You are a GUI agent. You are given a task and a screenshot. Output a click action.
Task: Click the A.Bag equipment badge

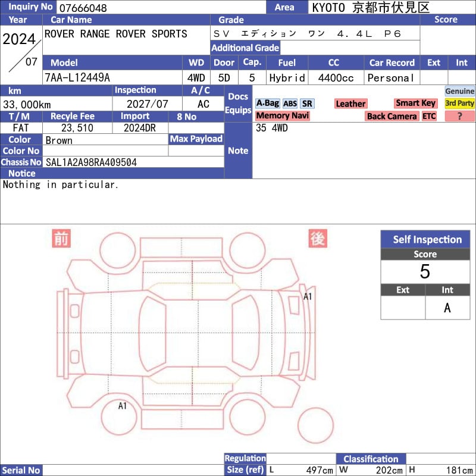click(x=267, y=104)
